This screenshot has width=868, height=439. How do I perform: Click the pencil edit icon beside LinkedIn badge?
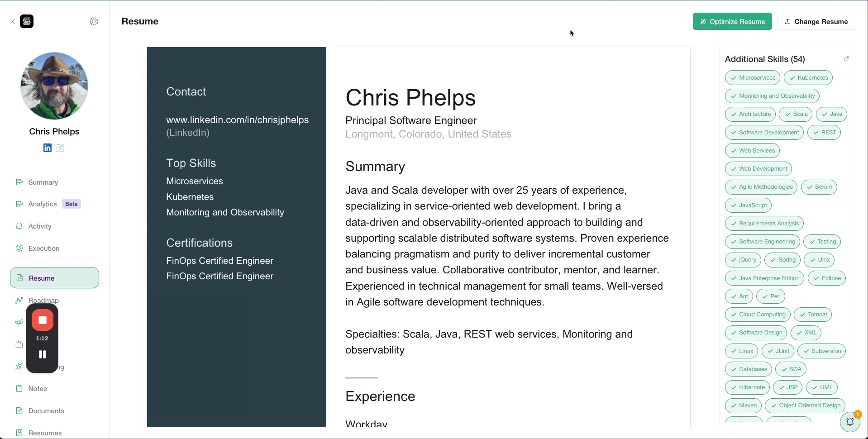coord(61,148)
